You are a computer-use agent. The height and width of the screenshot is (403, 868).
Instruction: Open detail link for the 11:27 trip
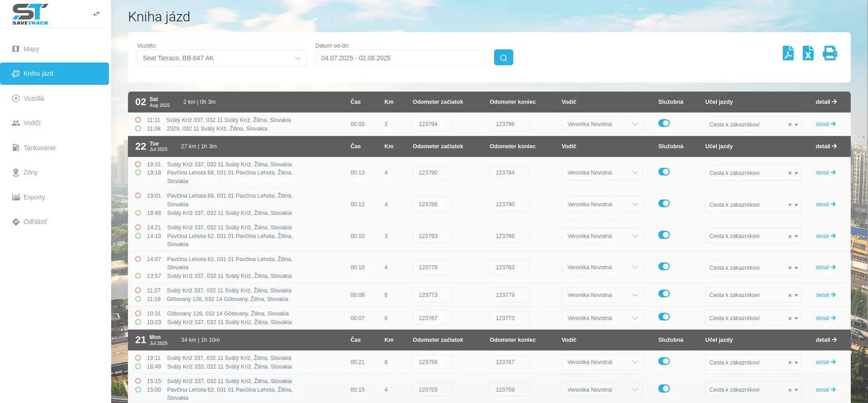825,295
